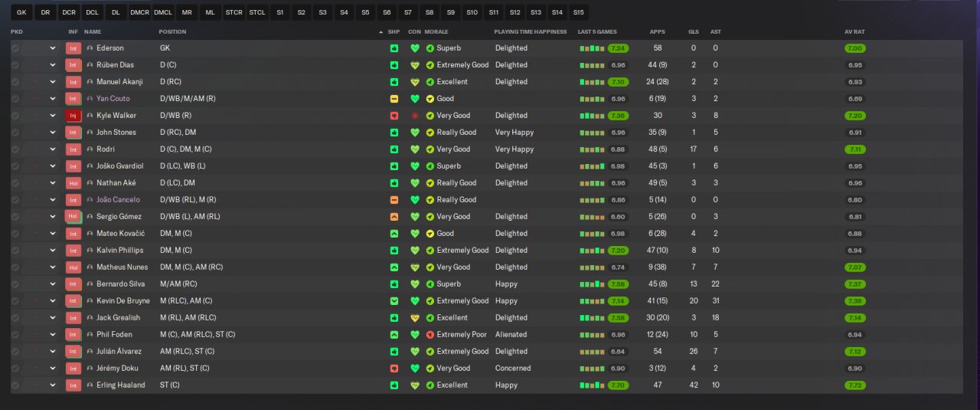Toggle the picked circle for Phil Foden
The image size is (980, 410).
point(15,334)
